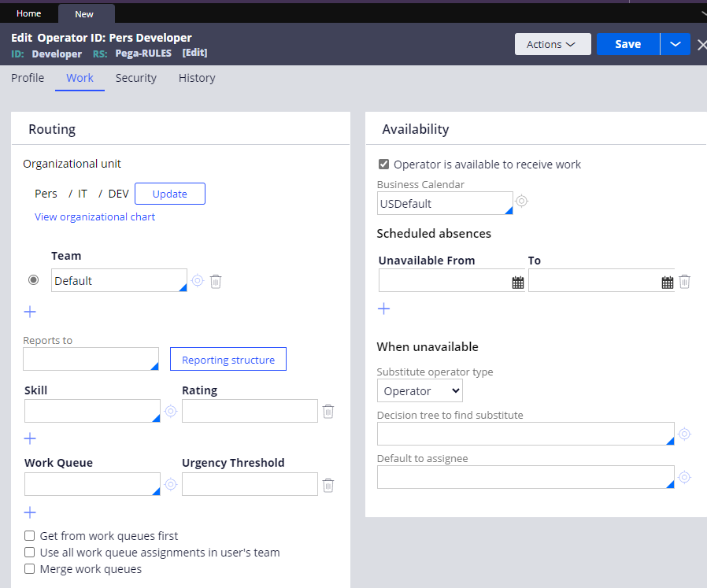
Task: Open calendar picker for Unavailable From
Action: click(518, 282)
